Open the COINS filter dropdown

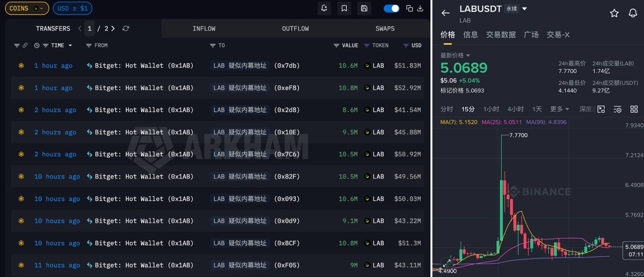click(26, 8)
